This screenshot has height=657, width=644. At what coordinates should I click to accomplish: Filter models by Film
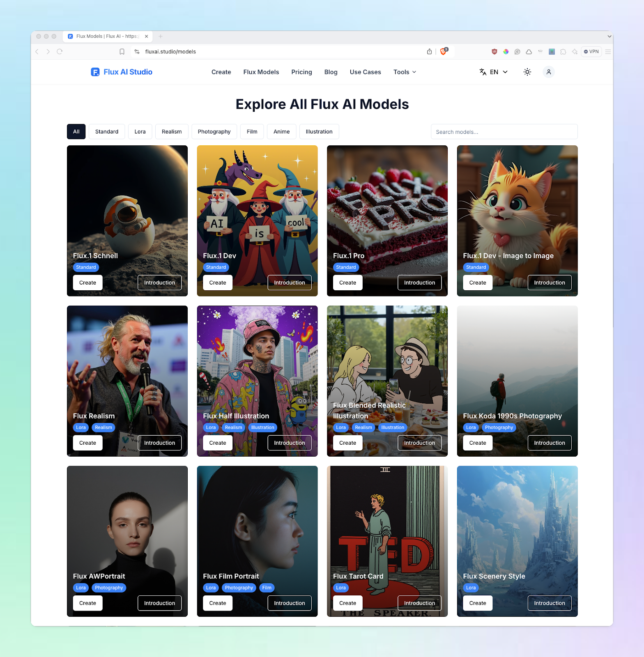pos(252,131)
